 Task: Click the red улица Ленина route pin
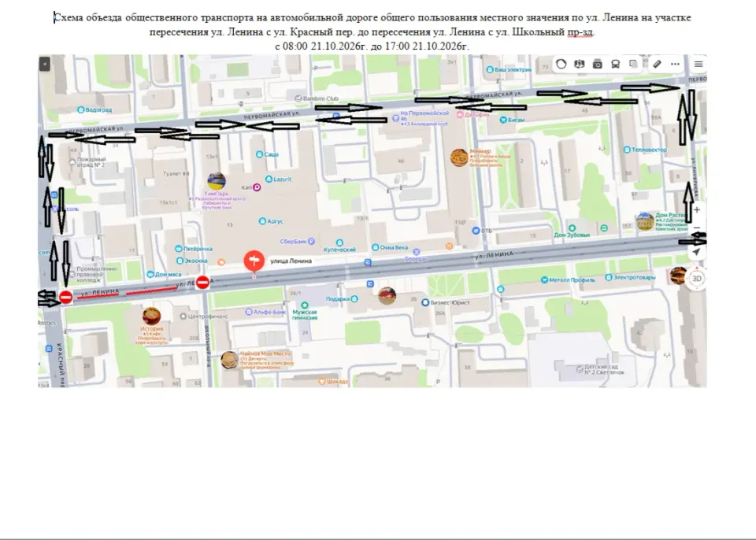click(254, 261)
